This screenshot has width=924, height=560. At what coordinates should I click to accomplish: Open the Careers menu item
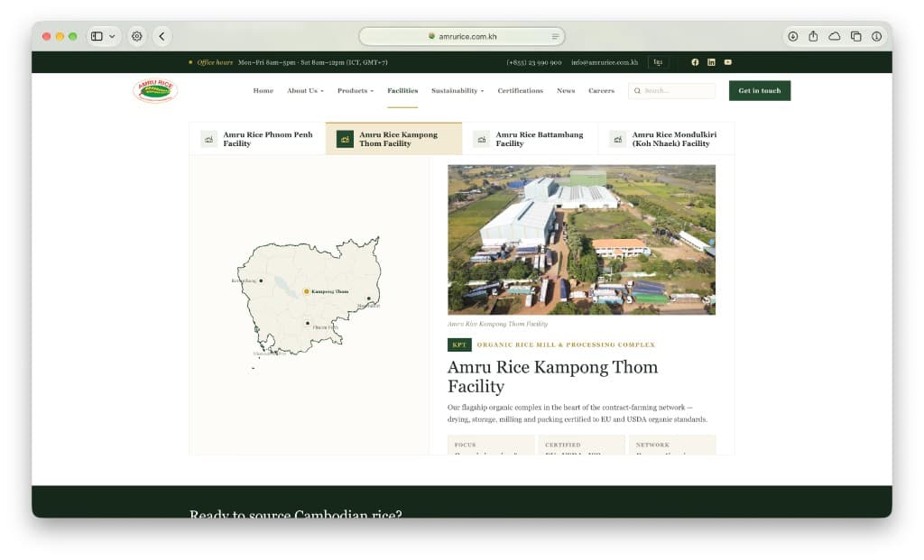601,91
